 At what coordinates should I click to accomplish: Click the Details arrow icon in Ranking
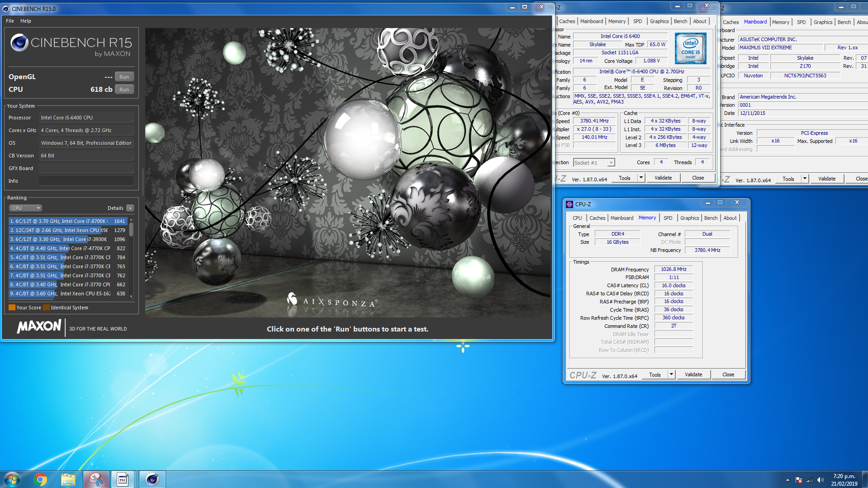coord(130,208)
